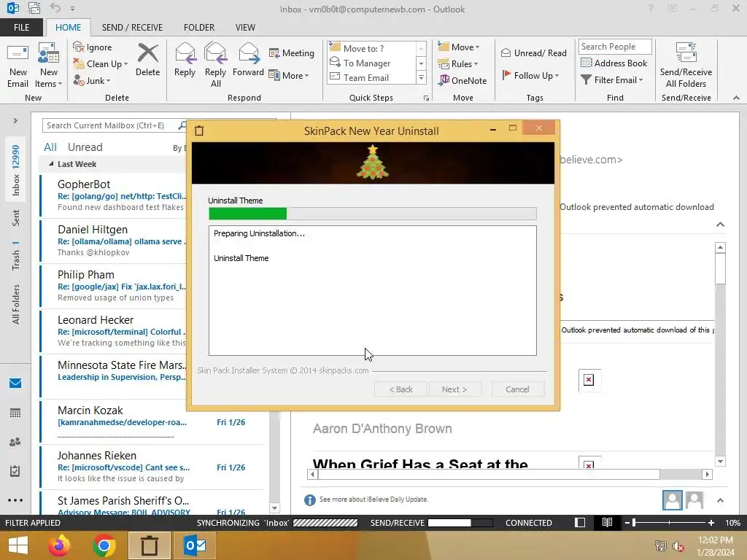Switch to Normal view in status bar
747x560 pixels.
click(x=580, y=522)
